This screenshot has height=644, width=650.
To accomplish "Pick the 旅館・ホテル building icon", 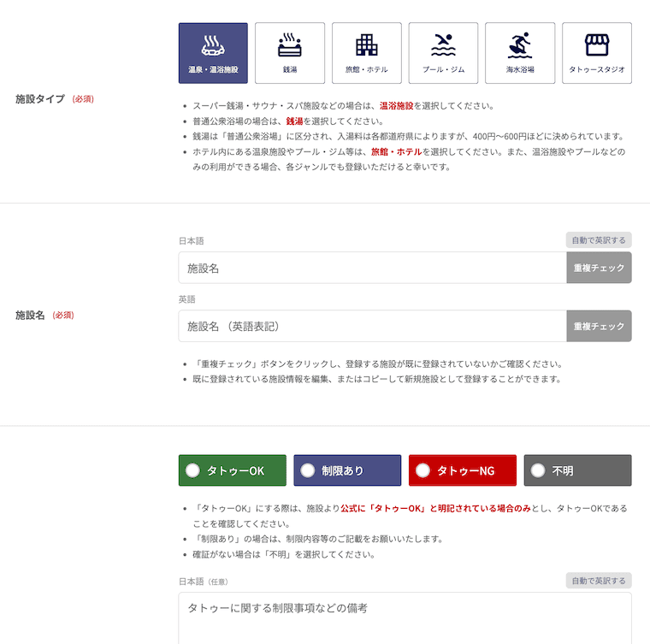I will [x=366, y=45].
